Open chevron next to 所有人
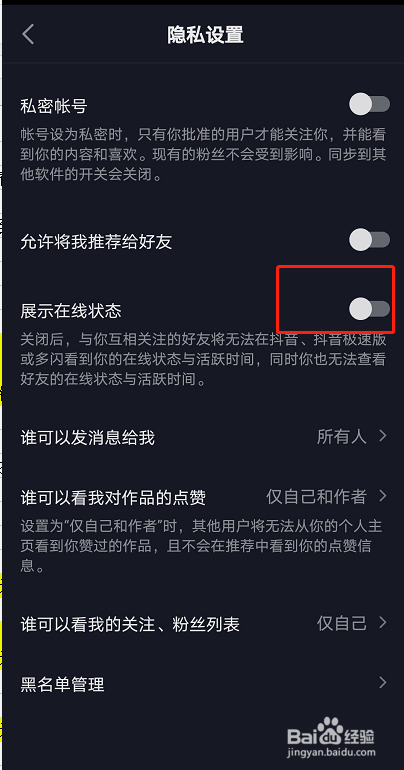This screenshot has height=770, width=404. 383,436
